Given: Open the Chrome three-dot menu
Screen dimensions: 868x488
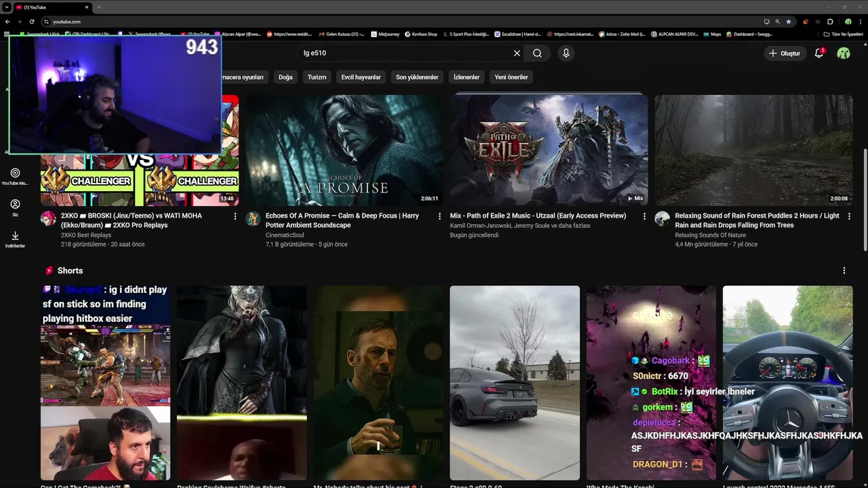Looking at the screenshot, I should coord(860,22).
